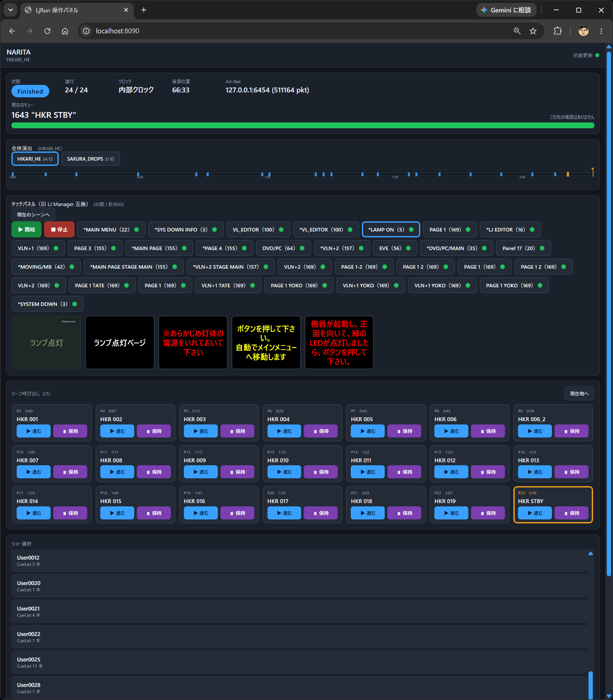Switch to SAKURA_DROPS 21 行 tab
This screenshot has width=613, height=700.
click(x=91, y=159)
